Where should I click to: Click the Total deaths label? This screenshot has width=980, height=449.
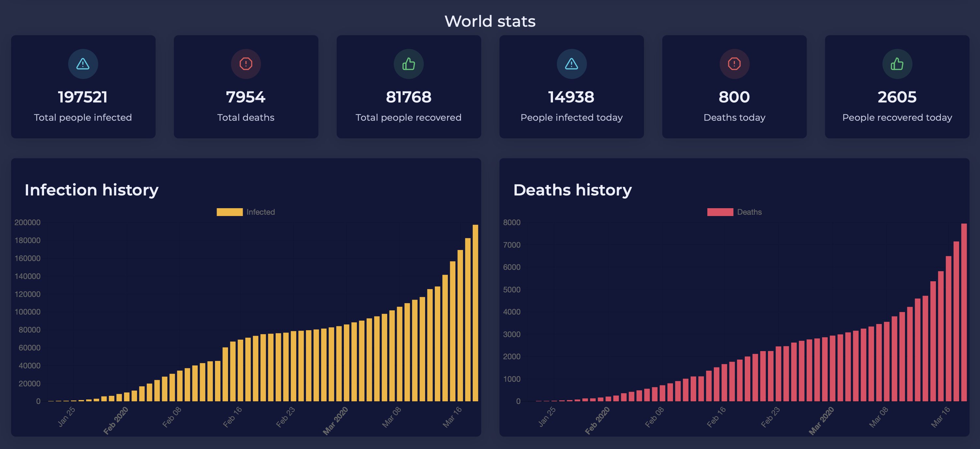point(246,117)
